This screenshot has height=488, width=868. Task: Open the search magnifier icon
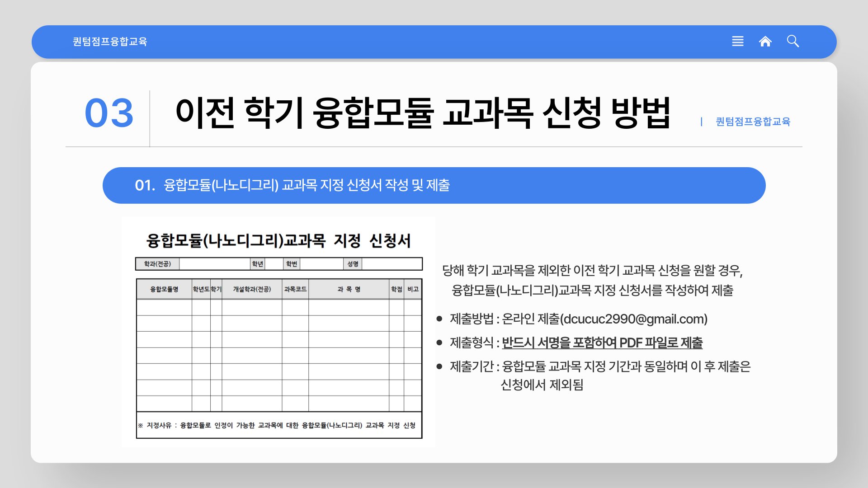coord(793,42)
